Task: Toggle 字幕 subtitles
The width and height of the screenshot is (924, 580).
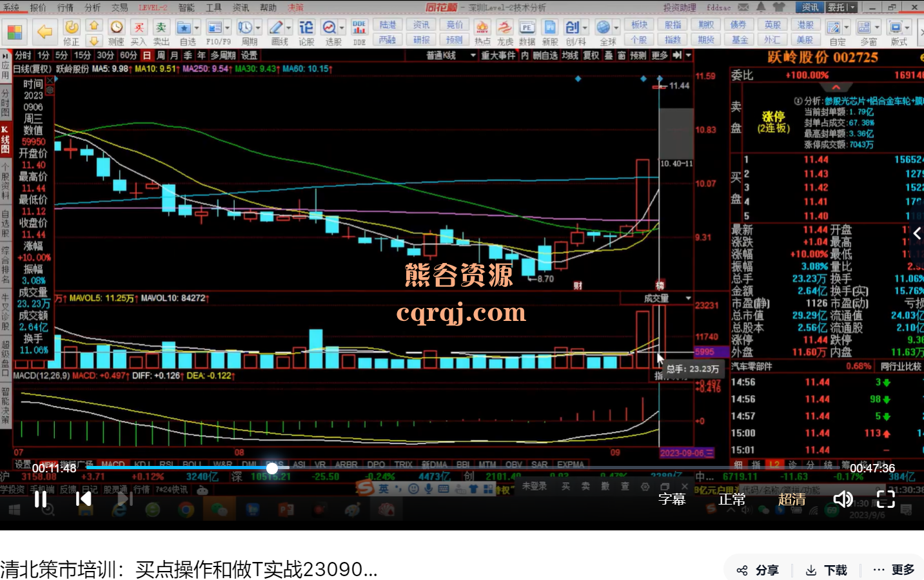Action: click(x=672, y=499)
